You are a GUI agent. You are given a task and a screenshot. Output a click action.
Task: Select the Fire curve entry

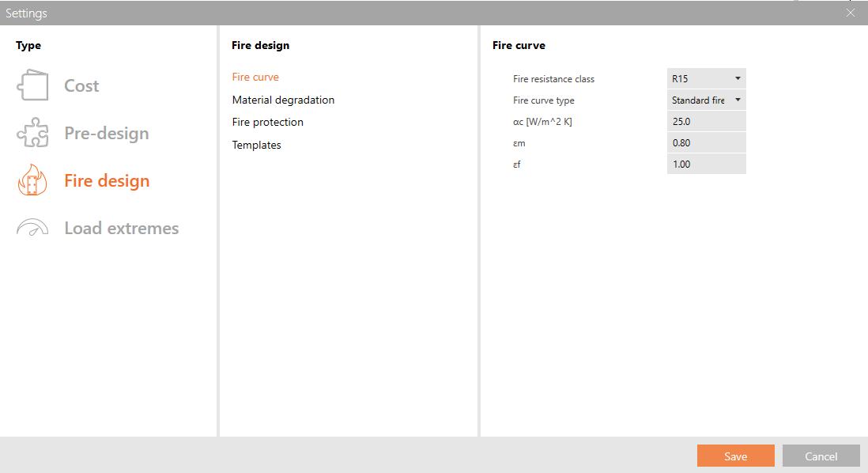click(255, 77)
